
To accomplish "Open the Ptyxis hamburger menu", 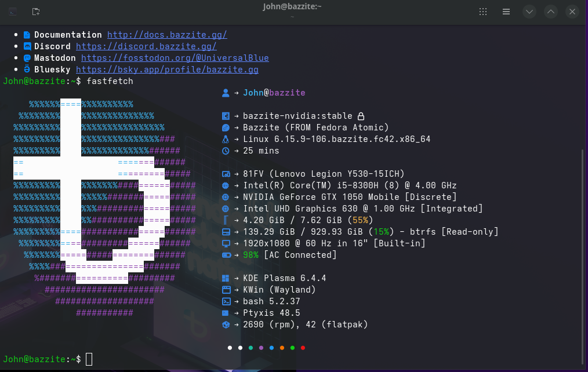I will [506, 12].
